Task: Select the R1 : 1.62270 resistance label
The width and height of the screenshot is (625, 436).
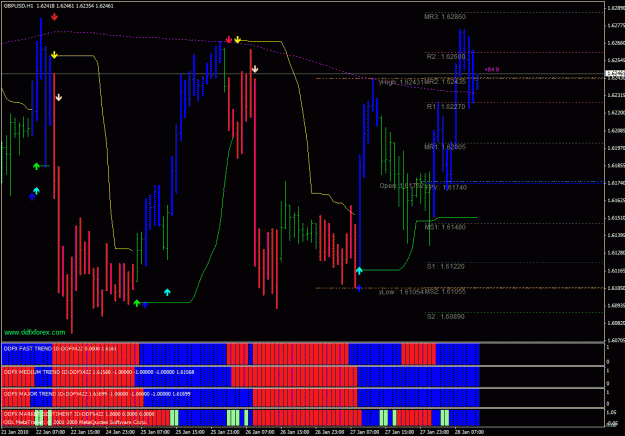Action: (446, 107)
